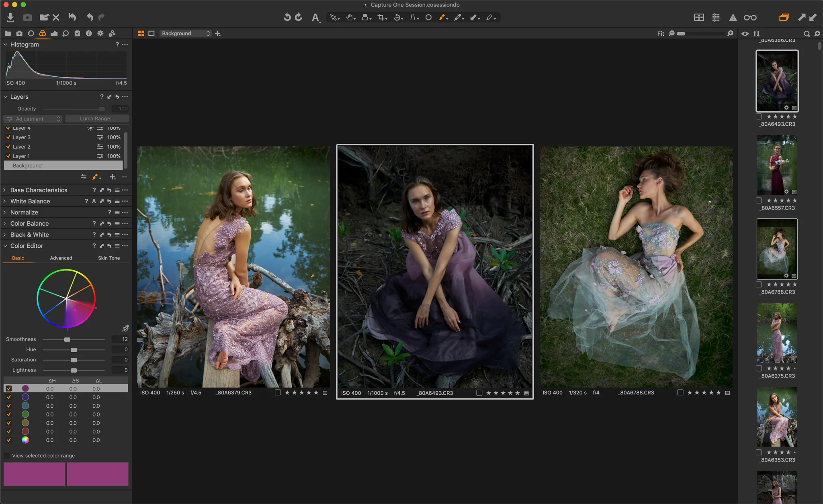The height and width of the screenshot is (504, 823).
Task: Select the red color range swatch row
Action: click(x=66, y=431)
